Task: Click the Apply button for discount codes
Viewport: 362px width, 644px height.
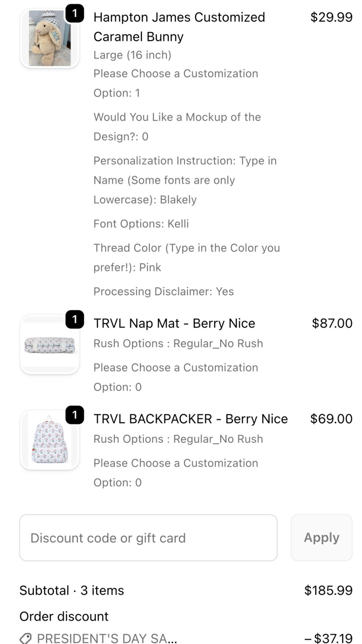Action: 322,538
